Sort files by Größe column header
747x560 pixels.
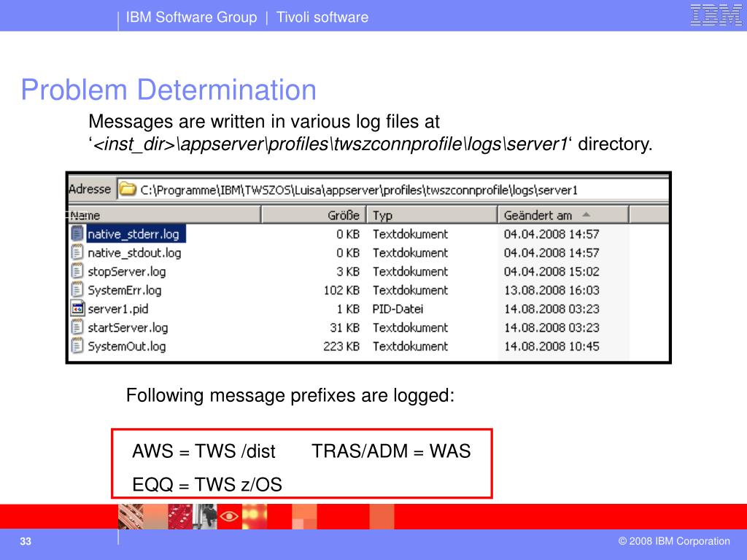pos(314,215)
